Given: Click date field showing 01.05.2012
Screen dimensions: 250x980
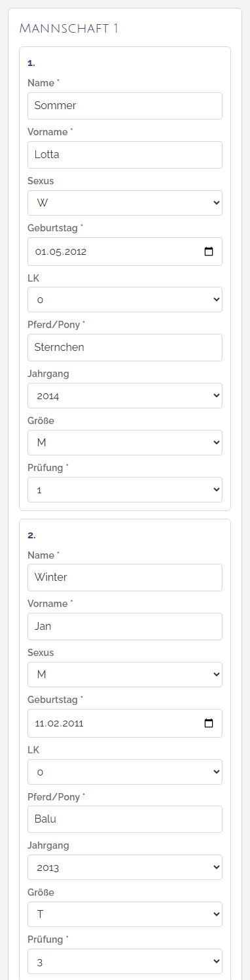Looking at the screenshot, I should [125, 252].
